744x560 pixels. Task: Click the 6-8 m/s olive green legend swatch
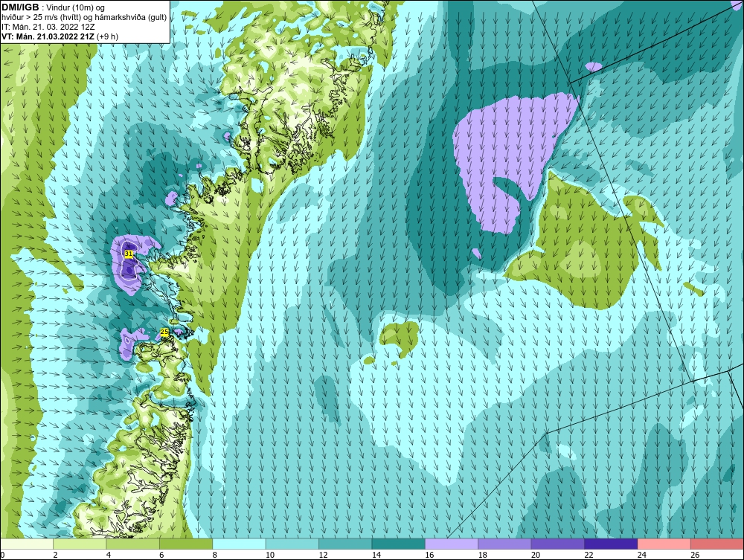point(186,544)
